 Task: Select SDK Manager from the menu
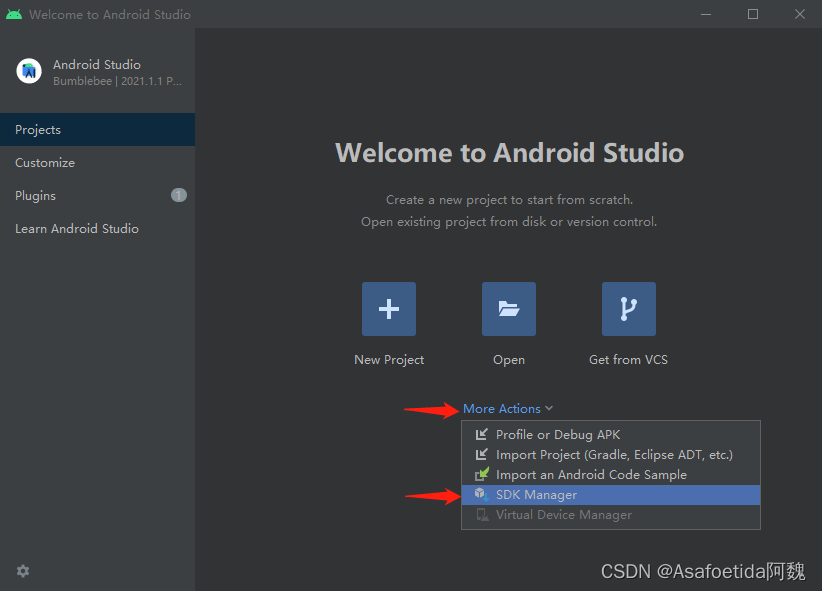coord(611,495)
